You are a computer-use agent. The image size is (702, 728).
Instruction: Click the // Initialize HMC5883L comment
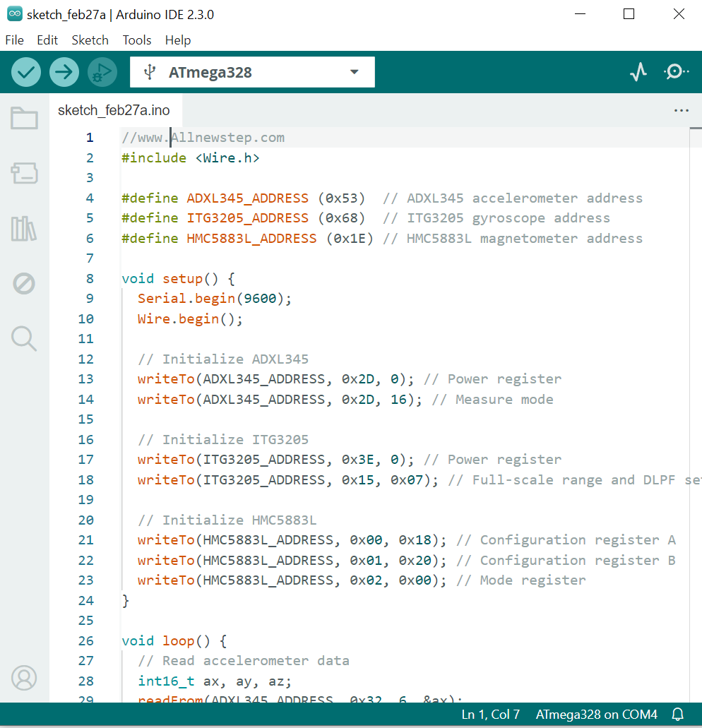[227, 520]
